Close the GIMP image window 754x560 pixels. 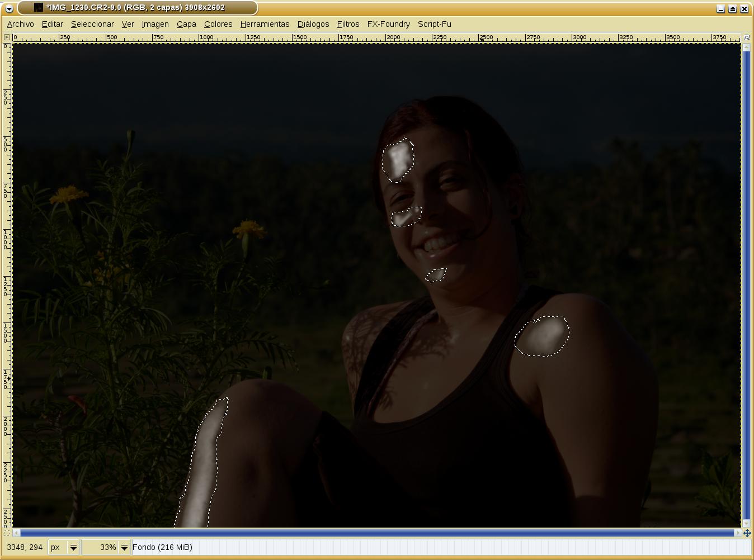pos(744,8)
